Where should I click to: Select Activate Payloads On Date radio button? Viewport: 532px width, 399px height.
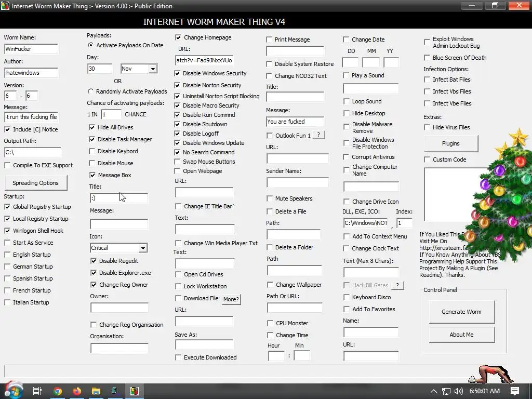[90, 45]
